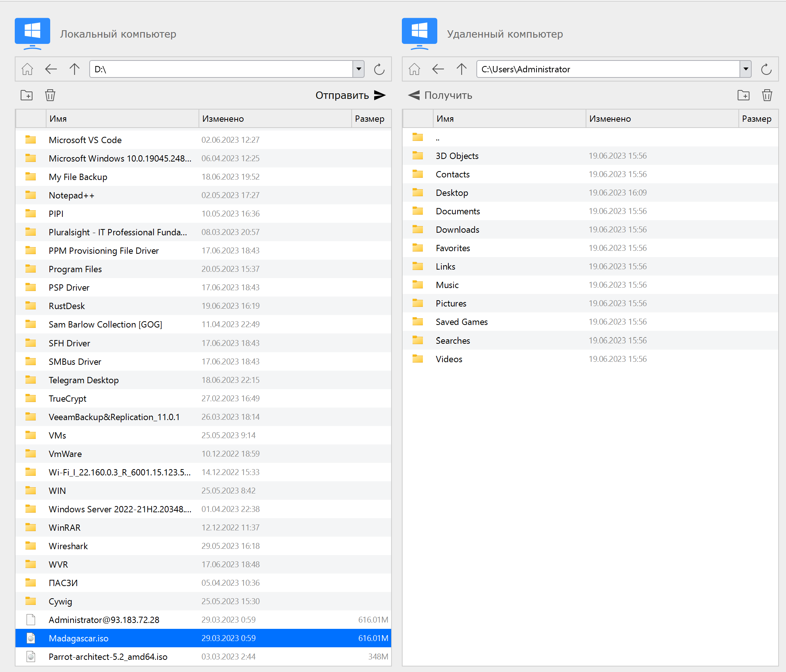Select VeeamBackup&Replication_11.0.1 folder
Viewport: 786px width, 672px height.
point(203,417)
